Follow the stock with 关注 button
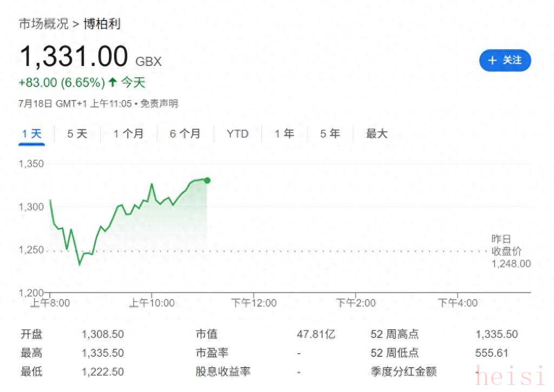554x392 pixels. click(x=505, y=61)
